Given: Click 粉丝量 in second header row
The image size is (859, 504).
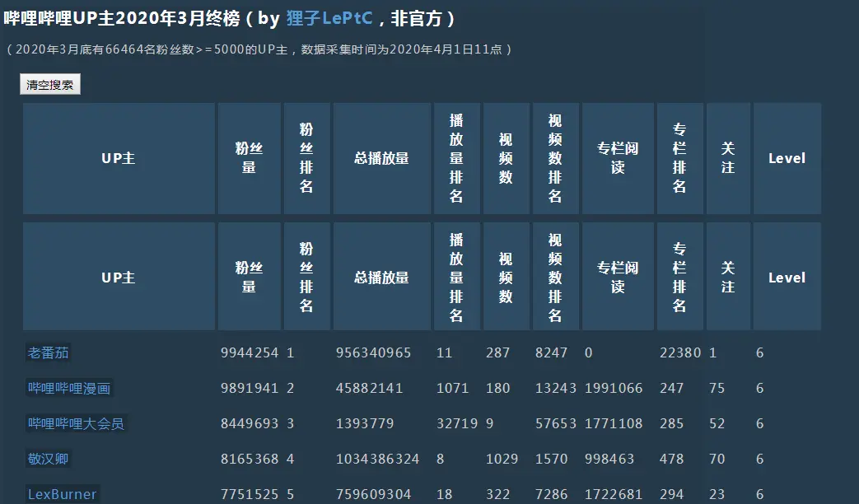Looking at the screenshot, I should coord(250,277).
